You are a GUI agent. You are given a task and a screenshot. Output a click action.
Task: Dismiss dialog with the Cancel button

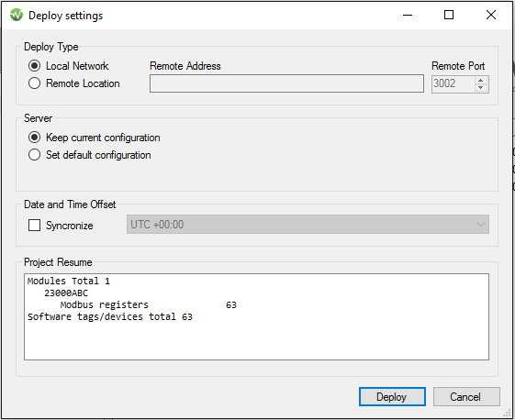466,397
